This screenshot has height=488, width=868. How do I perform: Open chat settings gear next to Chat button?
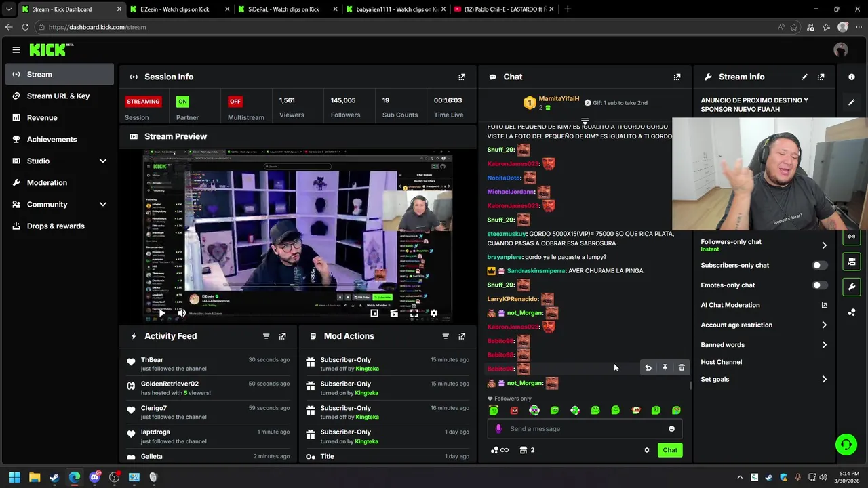pos(646,450)
